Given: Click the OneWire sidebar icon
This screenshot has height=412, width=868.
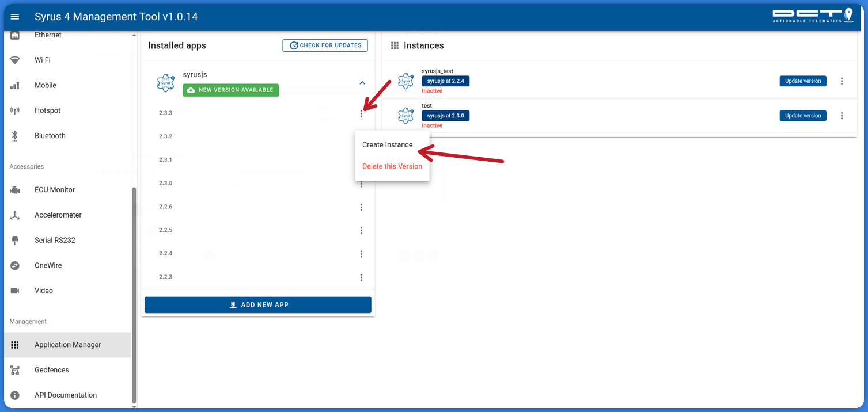Looking at the screenshot, I should 15,266.
